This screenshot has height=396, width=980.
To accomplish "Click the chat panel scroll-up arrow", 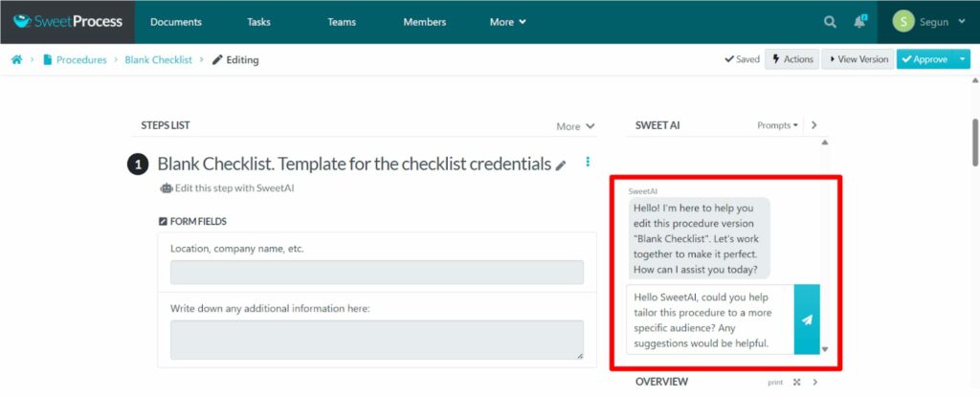I will click(824, 143).
